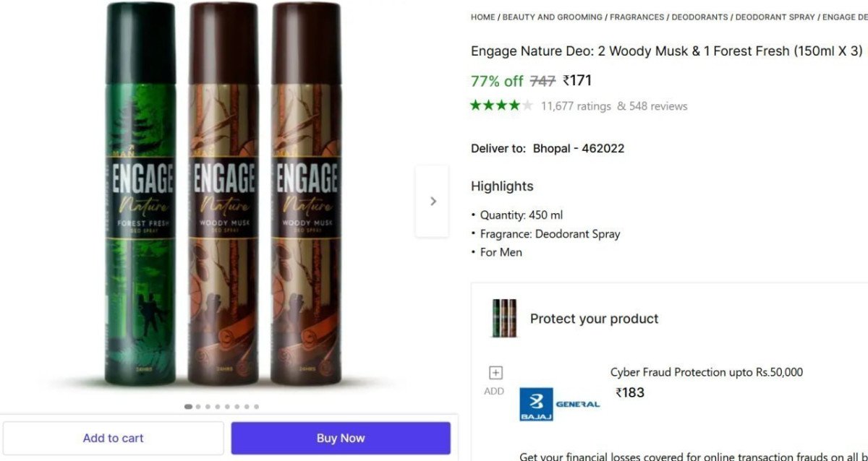Click the green Forest Fresh bottle image
868x461 pixels.
[142, 195]
